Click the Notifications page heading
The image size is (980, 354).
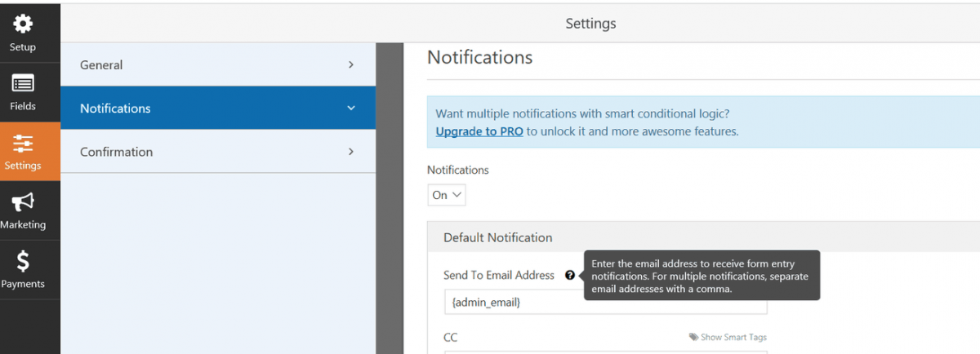coord(480,57)
